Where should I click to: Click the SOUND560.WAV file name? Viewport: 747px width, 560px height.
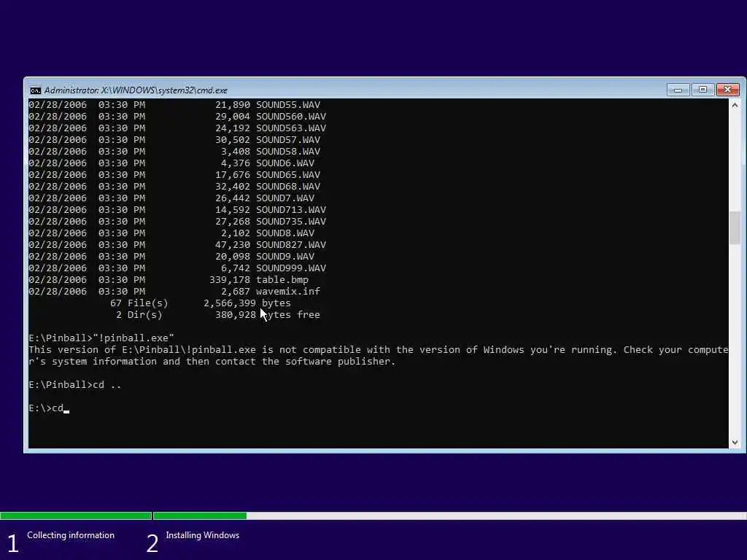pyautogui.click(x=291, y=117)
